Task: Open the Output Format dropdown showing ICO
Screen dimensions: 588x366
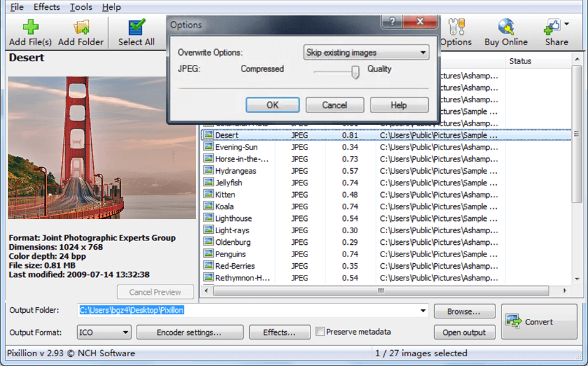Action: pyautogui.click(x=104, y=332)
